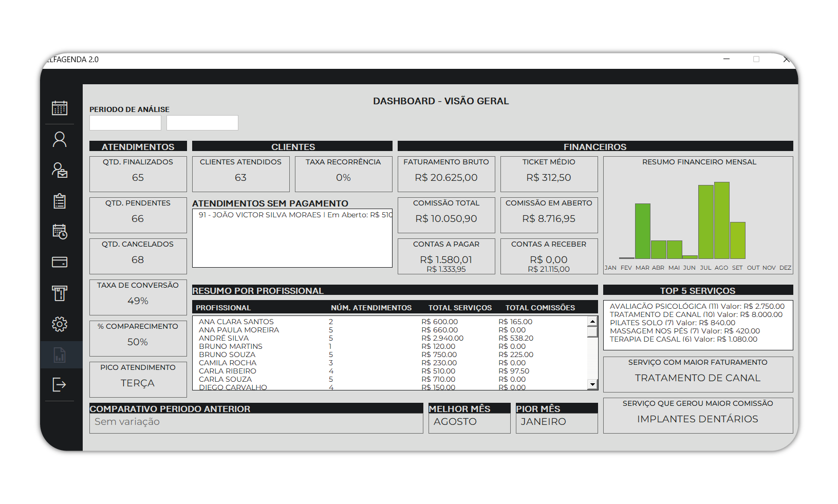Open the calendar with clock schedule icon
The image size is (838, 504).
[x=60, y=232]
